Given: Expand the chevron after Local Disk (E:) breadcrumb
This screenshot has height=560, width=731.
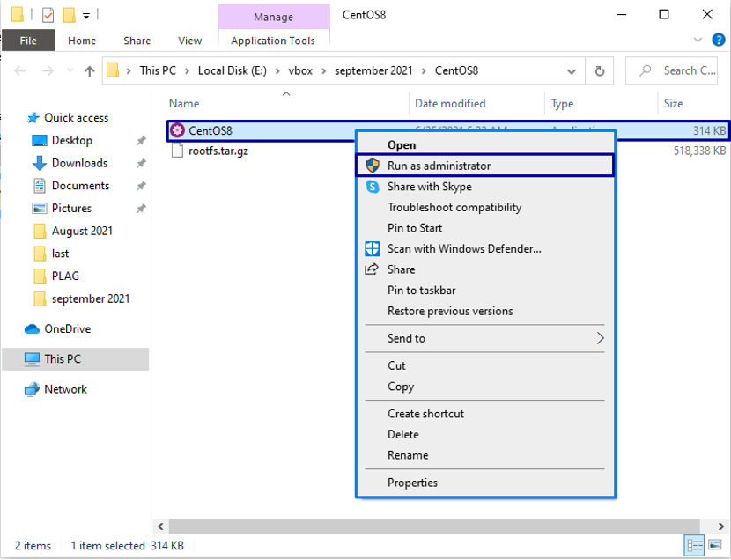Looking at the screenshot, I should (x=277, y=71).
